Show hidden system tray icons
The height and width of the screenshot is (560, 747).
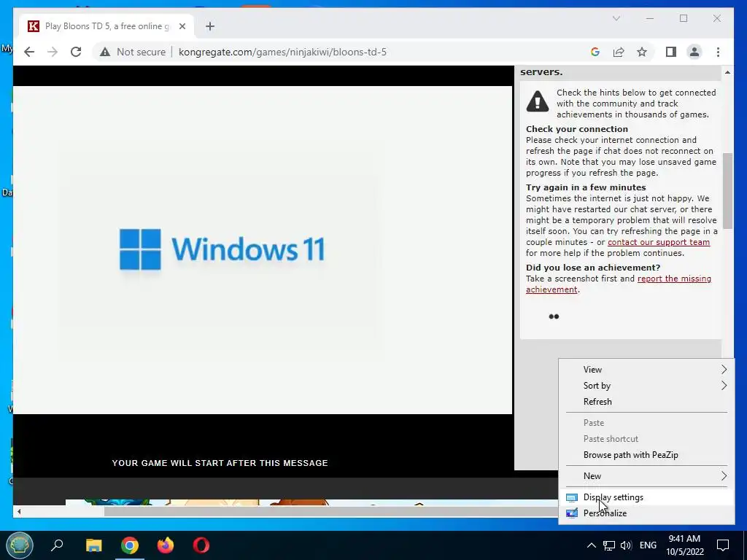pyautogui.click(x=591, y=545)
